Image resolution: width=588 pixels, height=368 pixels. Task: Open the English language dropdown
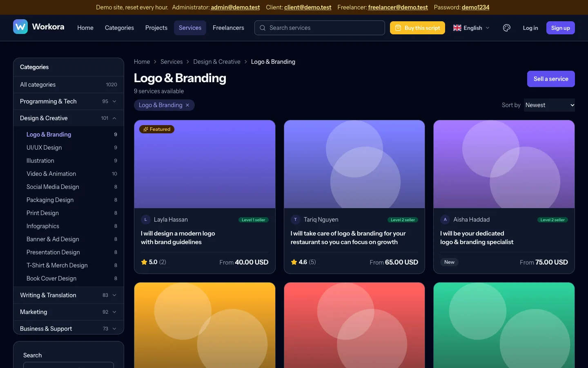(x=471, y=28)
